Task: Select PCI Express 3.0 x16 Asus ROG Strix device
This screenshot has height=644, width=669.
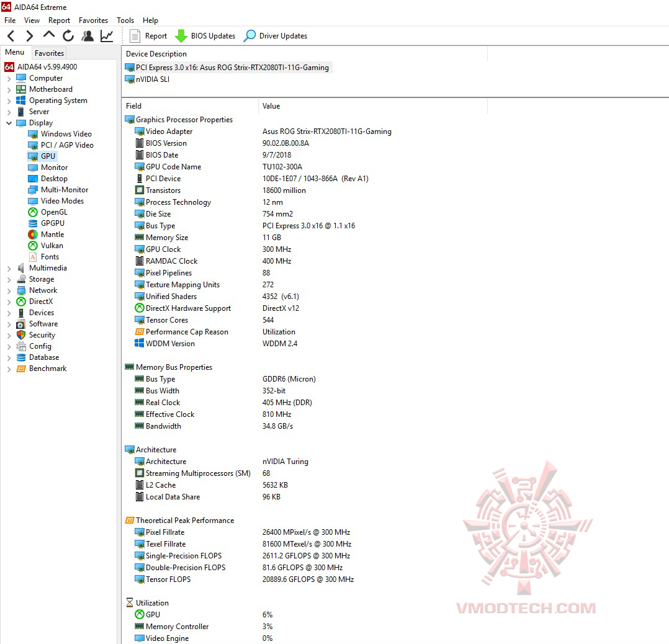Action: coord(228,68)
